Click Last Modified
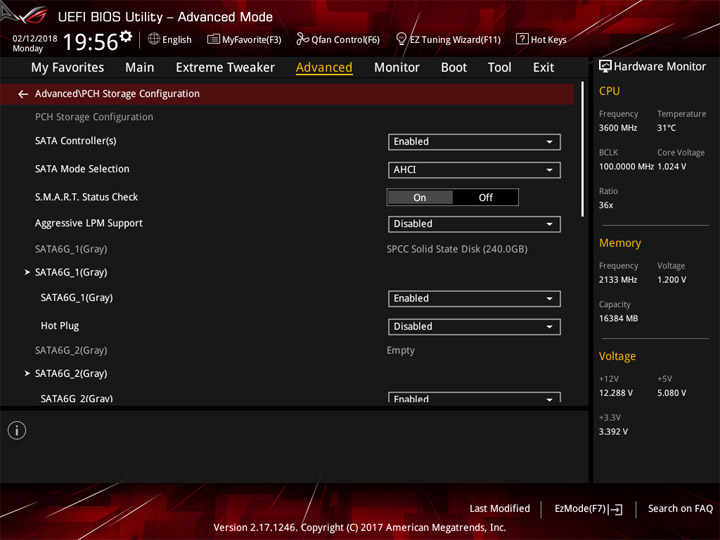Viewport: 720px width, 540px height. coord(500,508)
